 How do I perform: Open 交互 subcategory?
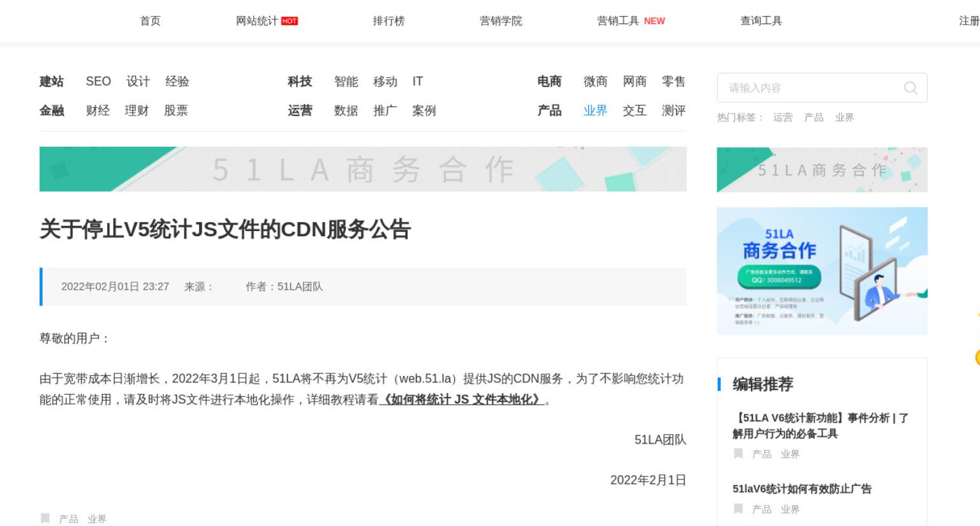(635, 110)
